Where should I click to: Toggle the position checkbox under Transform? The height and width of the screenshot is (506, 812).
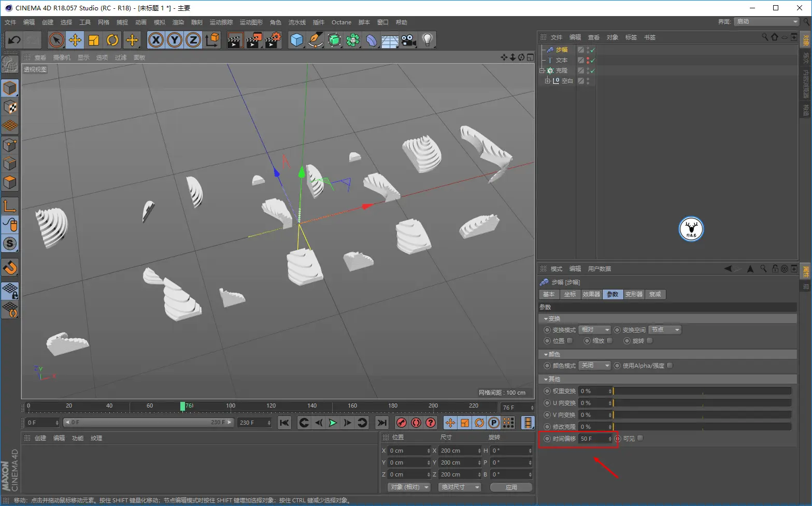coord(570,341)
